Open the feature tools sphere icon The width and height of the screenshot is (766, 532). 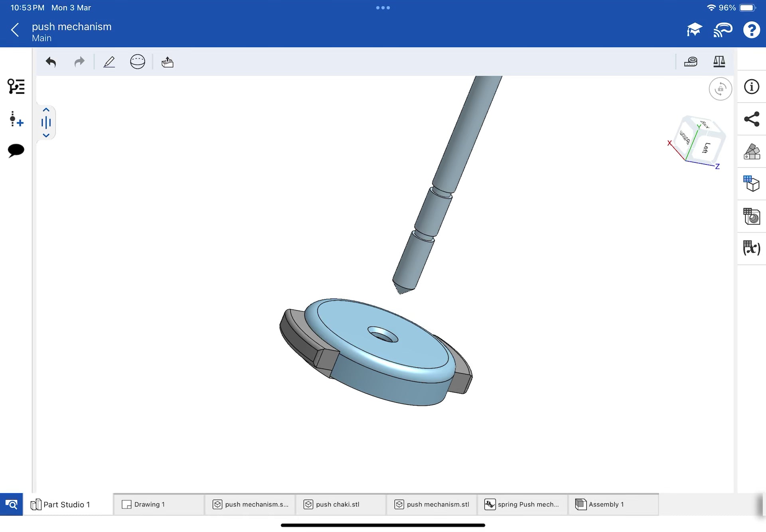[x=137, y=62]
